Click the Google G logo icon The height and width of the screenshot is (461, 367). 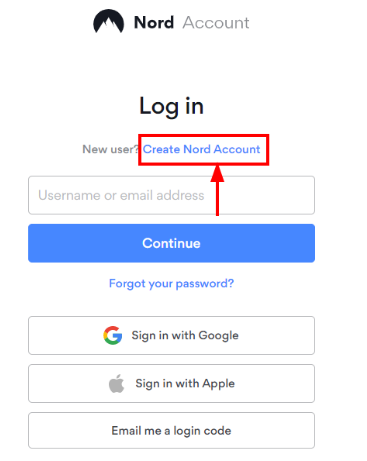[113, 335]
